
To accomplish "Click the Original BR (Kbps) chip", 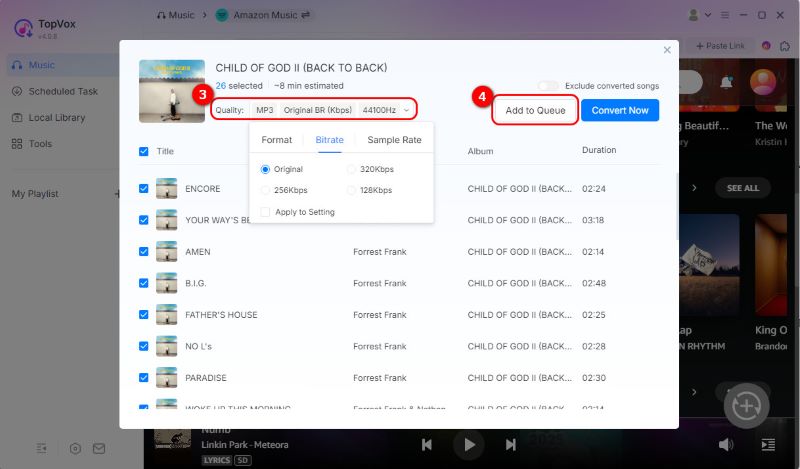I will pyautogui.click(x=318, y=110).
